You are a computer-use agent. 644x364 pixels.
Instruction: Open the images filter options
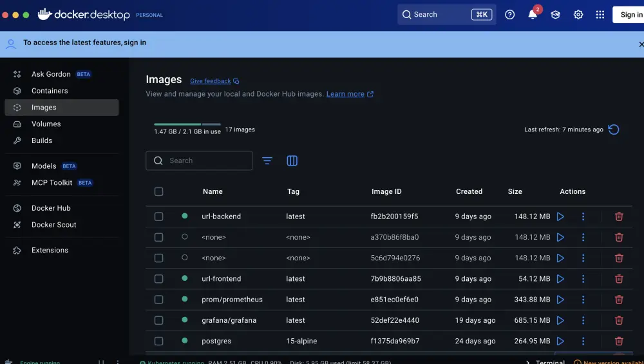tap(267, 160)
